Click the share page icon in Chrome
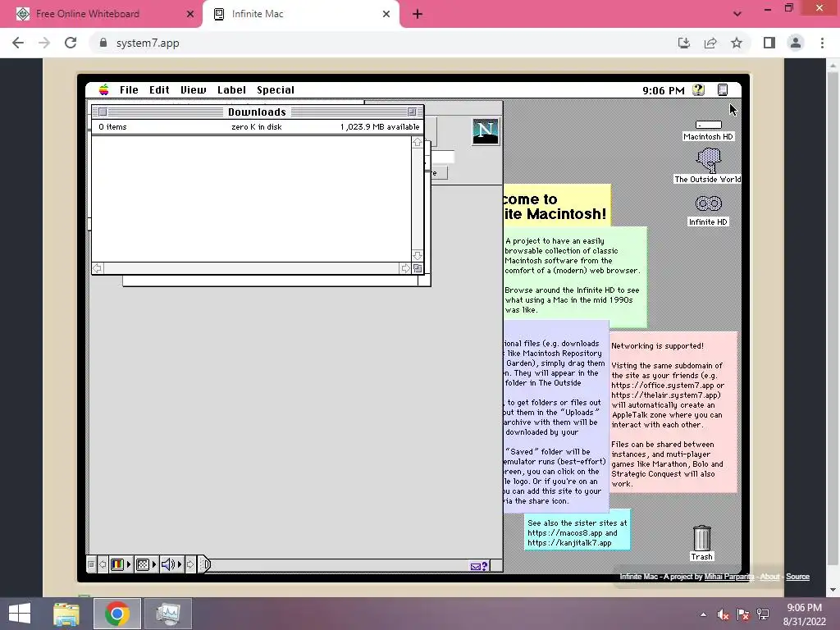This screenshot has height=630, width=840. pos(710,43)
